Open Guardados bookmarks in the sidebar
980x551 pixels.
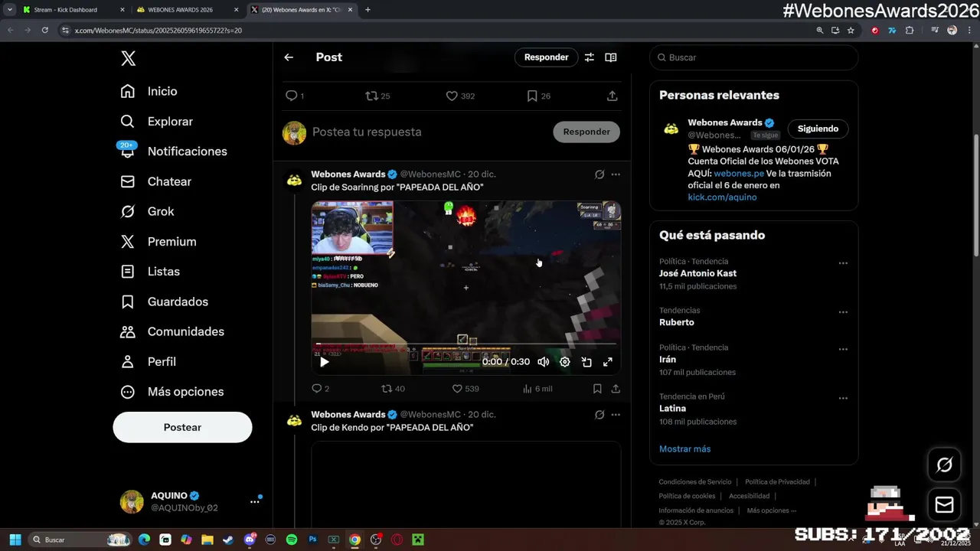(164, 302)
